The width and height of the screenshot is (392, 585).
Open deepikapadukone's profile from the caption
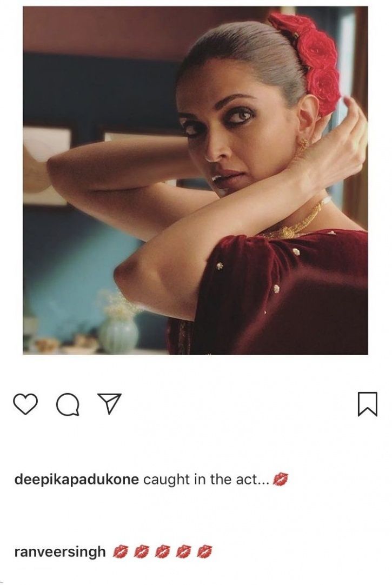pyautogui.click(x=76, y=480)
